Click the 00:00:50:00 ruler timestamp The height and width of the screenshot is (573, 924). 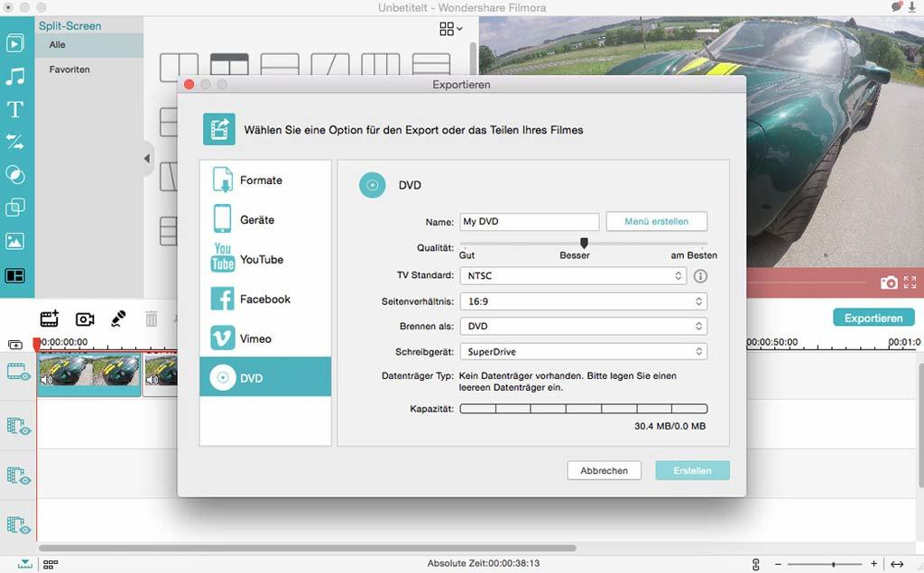point(772,342)
